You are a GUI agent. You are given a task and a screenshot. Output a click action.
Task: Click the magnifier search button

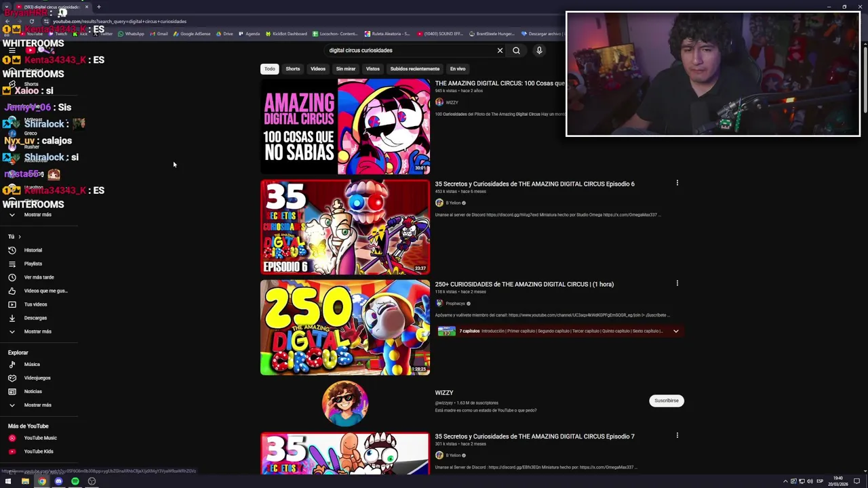pyautogui.click(x=516, y=50)
